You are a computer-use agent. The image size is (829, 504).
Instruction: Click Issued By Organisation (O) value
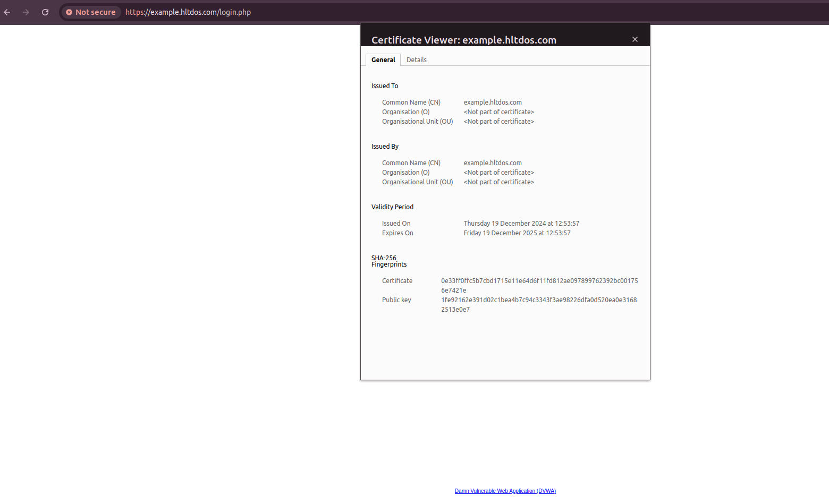pos(498,173)
